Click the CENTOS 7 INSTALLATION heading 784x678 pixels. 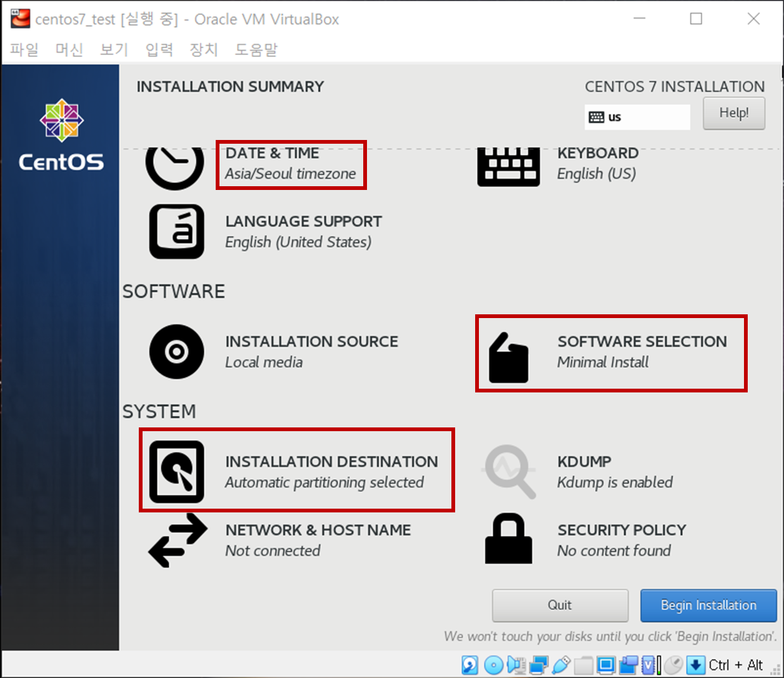pyautogui.click(x=675, y=86)
